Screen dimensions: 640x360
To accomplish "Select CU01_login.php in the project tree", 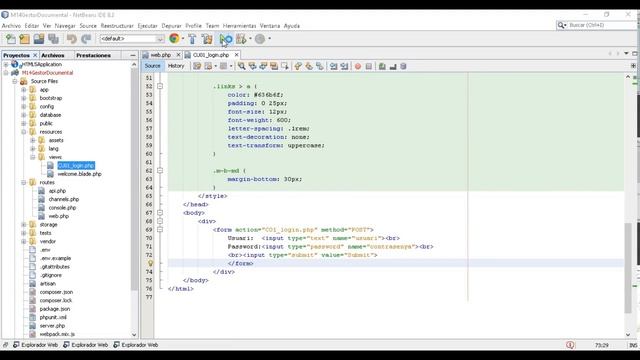I will pyautogui.click(x=76, y=165).
